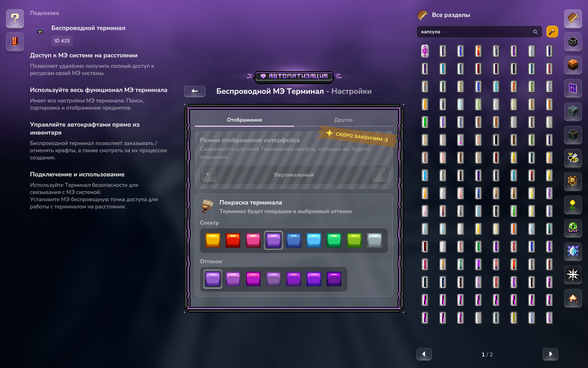Click the question mark help icon

(x=15, y=18)
